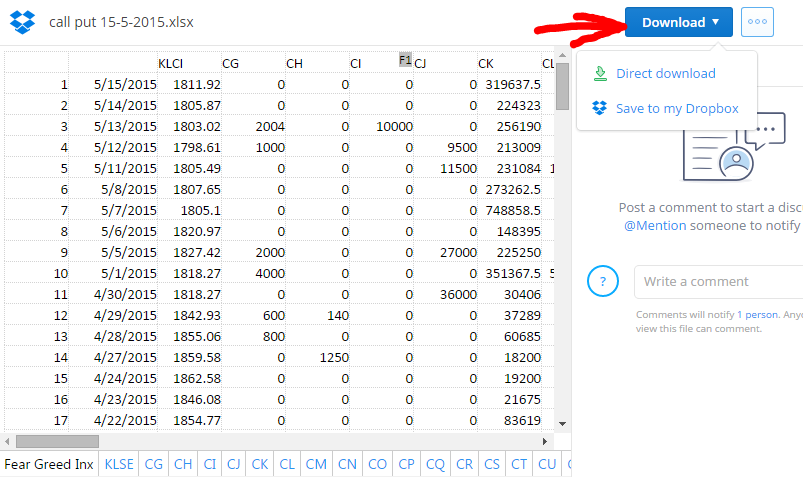Screen dimensions: 803x477
Task: Select cell with value 319637.5
Action: click(x=510, y=84)
